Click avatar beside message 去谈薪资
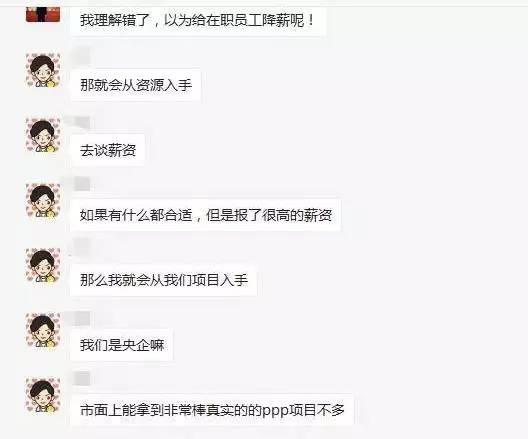 (43, 135)
